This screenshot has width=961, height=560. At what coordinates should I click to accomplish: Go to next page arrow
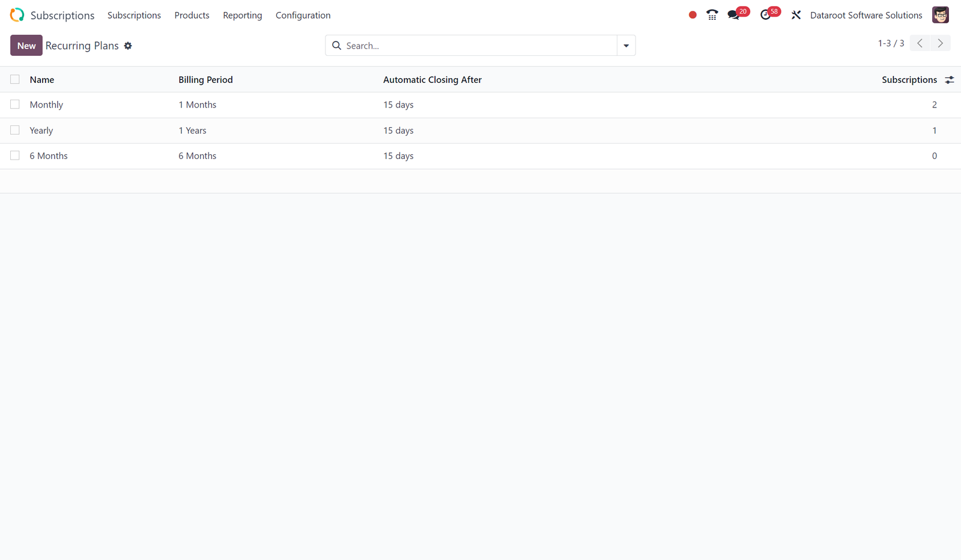pyautogui.click(x=941, y=43)
